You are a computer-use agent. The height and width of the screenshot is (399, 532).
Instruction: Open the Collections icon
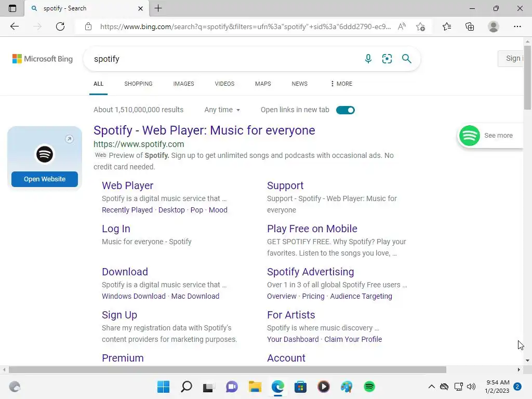click(x=470, y=26)
